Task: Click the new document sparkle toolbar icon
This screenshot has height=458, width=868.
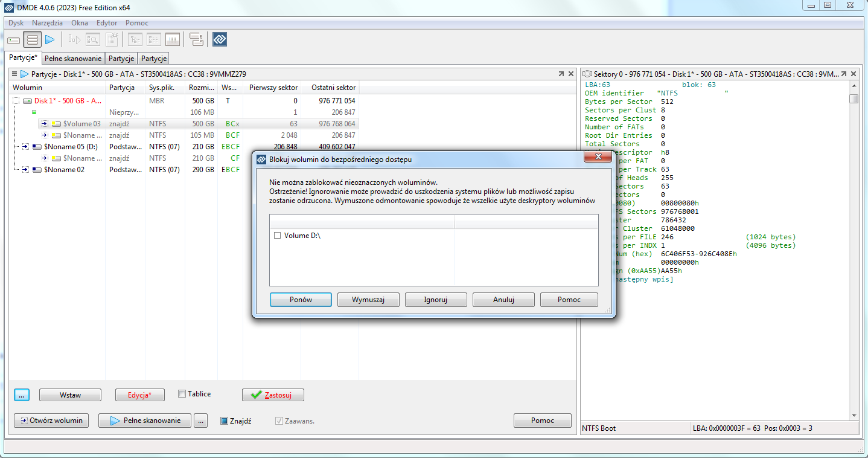Action: pos(112,40)
